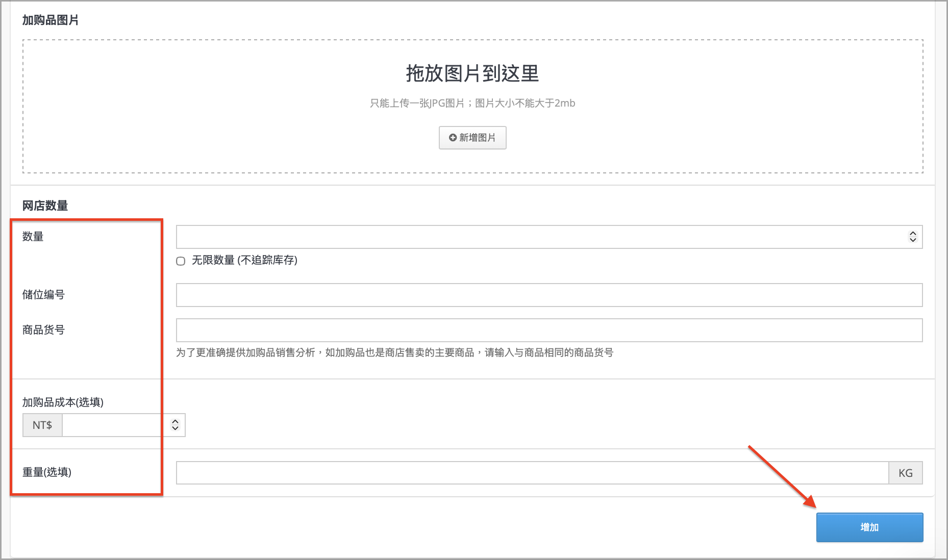
Task: Click the 数量 field label
Action: (x=33, y=237)
